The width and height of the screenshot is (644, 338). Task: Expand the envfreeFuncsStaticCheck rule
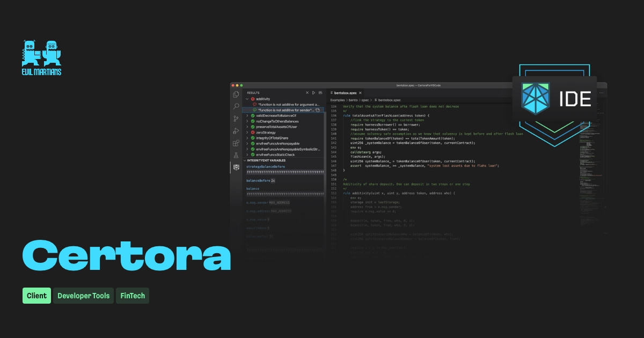(x=247, y=155)
